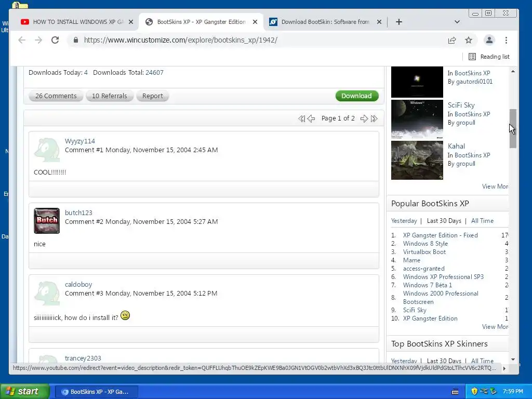
Task: Show All Time popular BootSkins
Action: coord(482,221)
